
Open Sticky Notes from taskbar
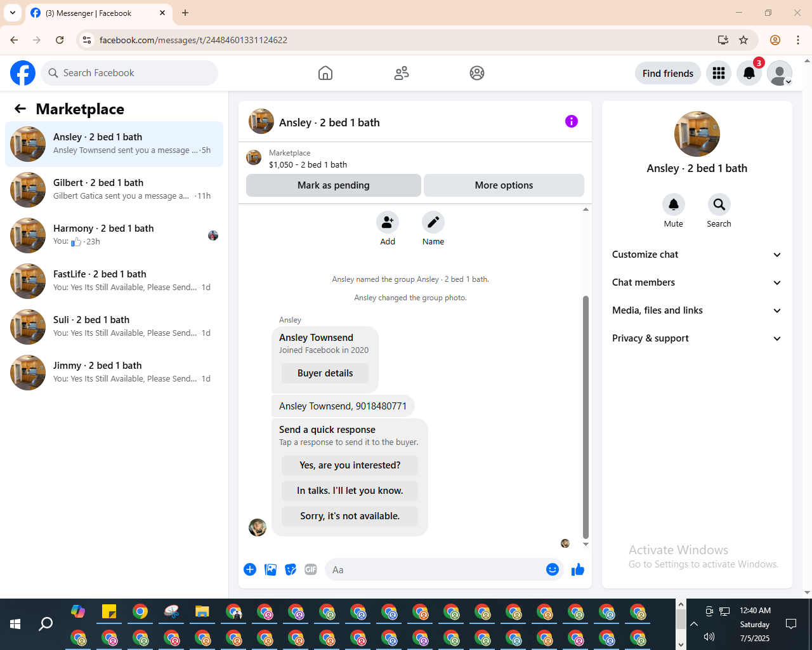click(x=109, y=611)
